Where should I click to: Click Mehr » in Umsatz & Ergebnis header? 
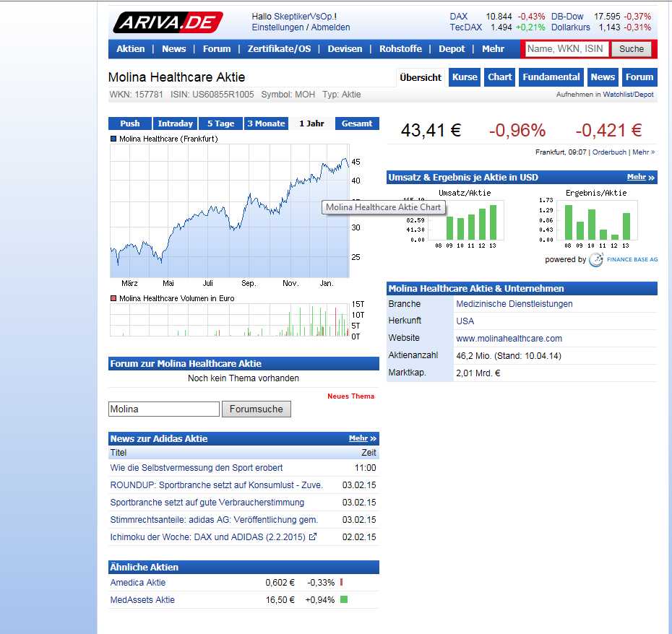point(641,177)
